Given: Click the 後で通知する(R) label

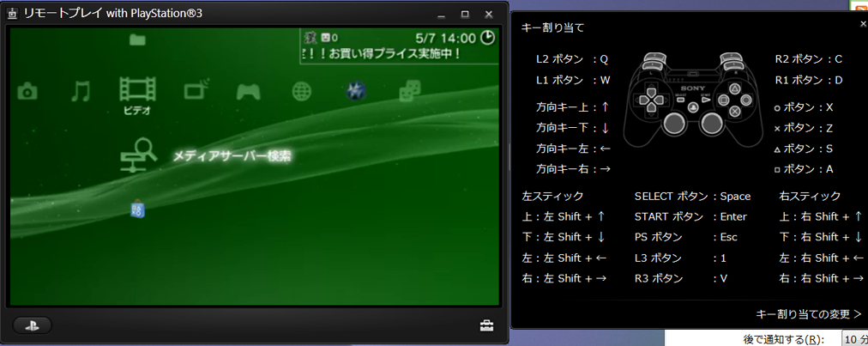Looking at the screenshot, I should coord(784,339).
